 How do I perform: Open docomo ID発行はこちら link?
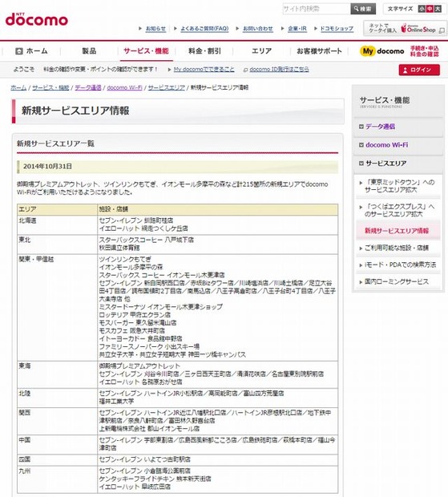(x=279, y=70)
